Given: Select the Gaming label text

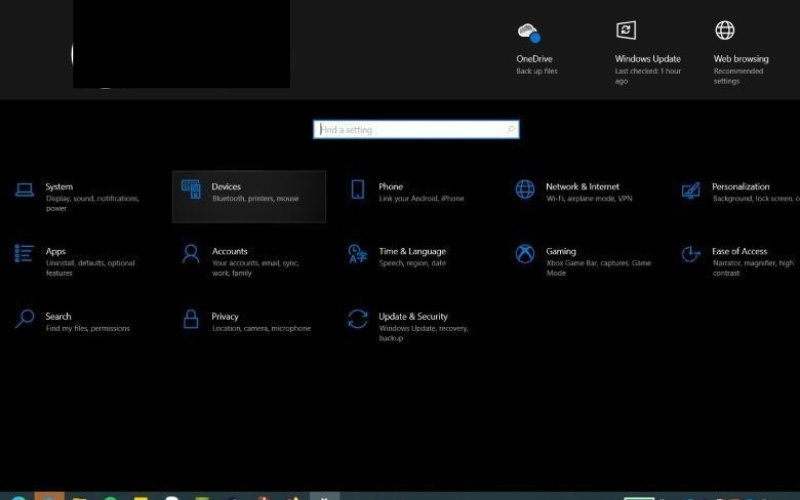Looking at the screenshot, I should click(x=561, y=252).
